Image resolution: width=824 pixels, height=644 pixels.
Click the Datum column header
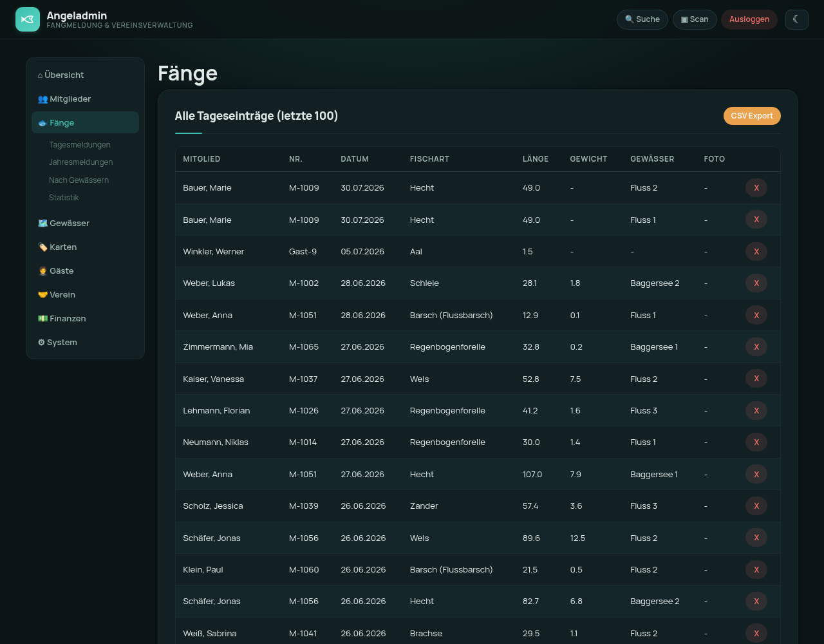[355, 159]
